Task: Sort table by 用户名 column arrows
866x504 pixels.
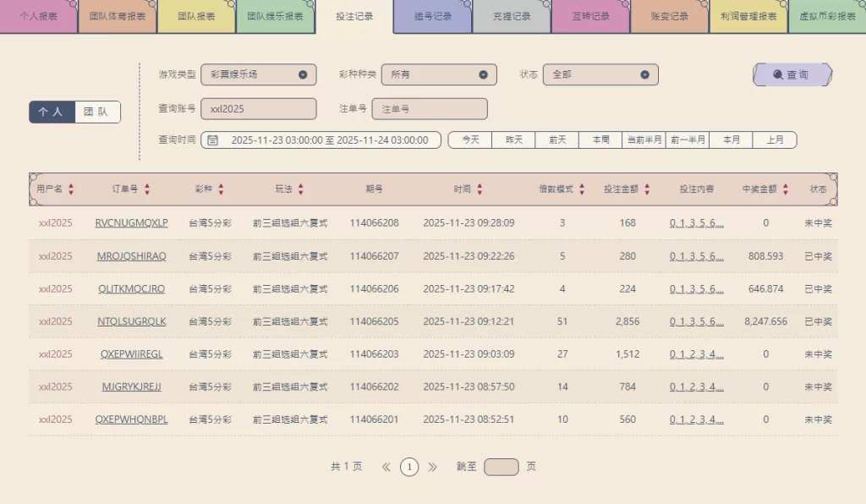Action: pos(71,189)
